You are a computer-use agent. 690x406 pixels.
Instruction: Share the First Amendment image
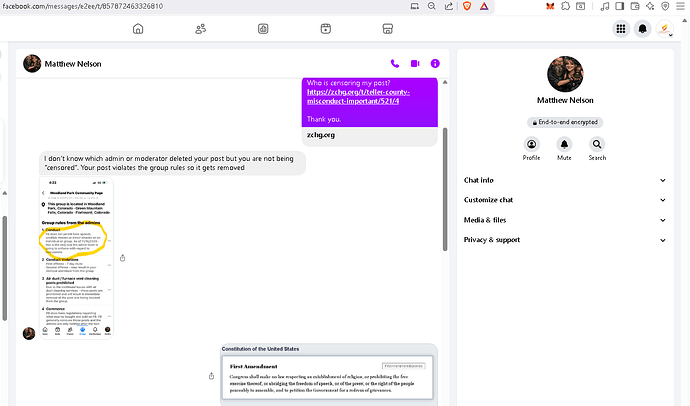point(211,376)
